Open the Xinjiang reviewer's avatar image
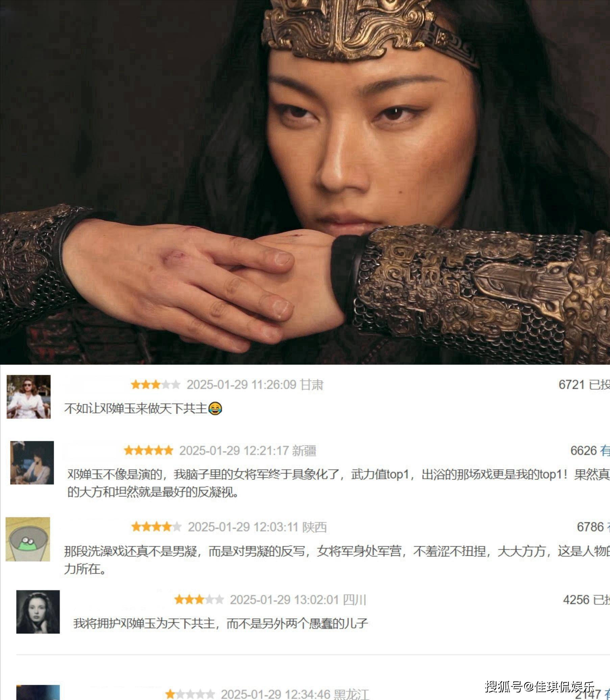This screenshot has height=700, width=610. click(x=32, y=463)
